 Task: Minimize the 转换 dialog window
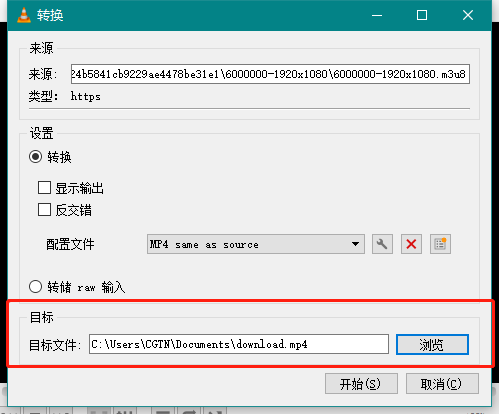click(x=377, y=15)
